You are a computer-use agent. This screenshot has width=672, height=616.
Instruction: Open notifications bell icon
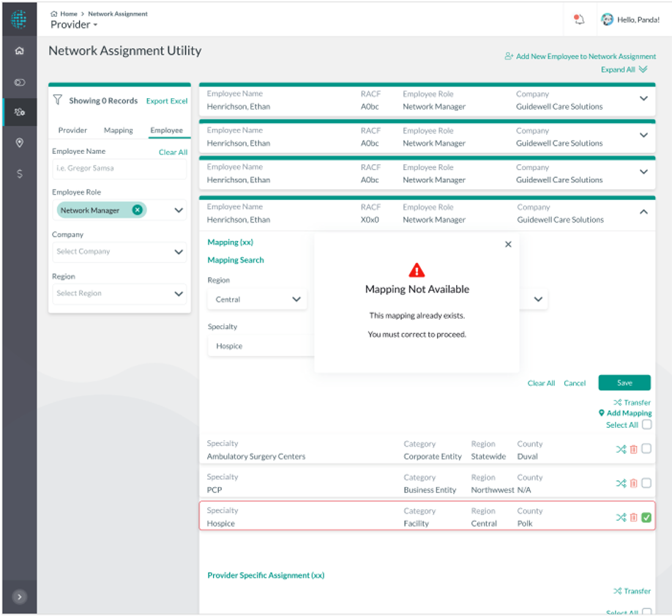[580, 19]
